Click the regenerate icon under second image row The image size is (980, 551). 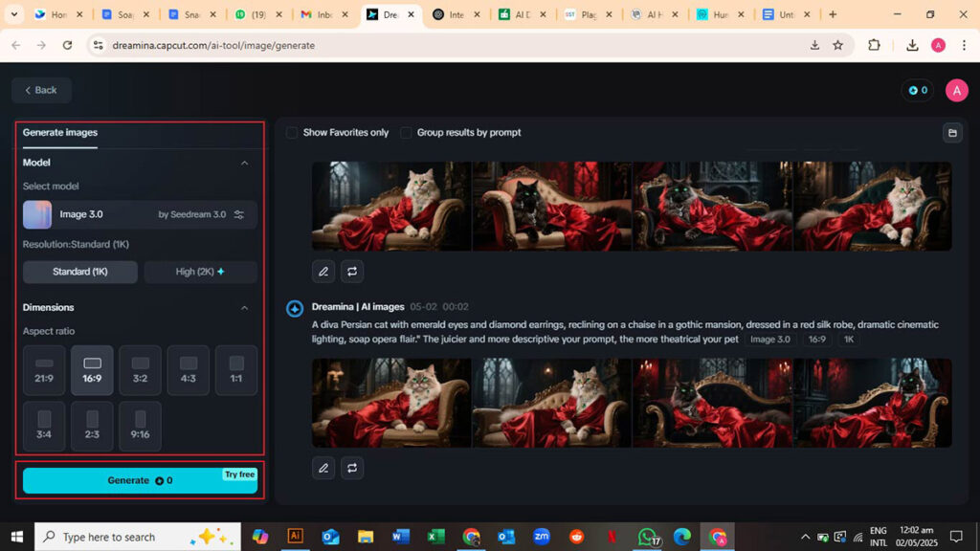pyautogui.click(x=352, y=468)
